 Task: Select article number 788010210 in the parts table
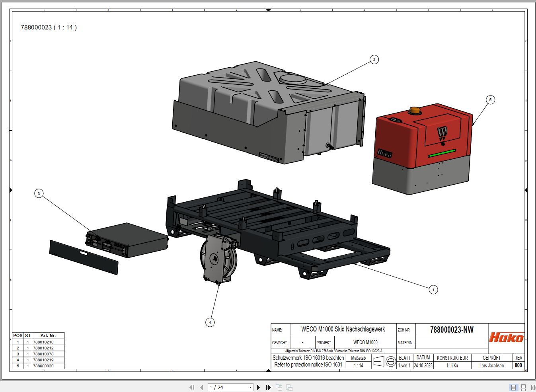tap(43, 342)
